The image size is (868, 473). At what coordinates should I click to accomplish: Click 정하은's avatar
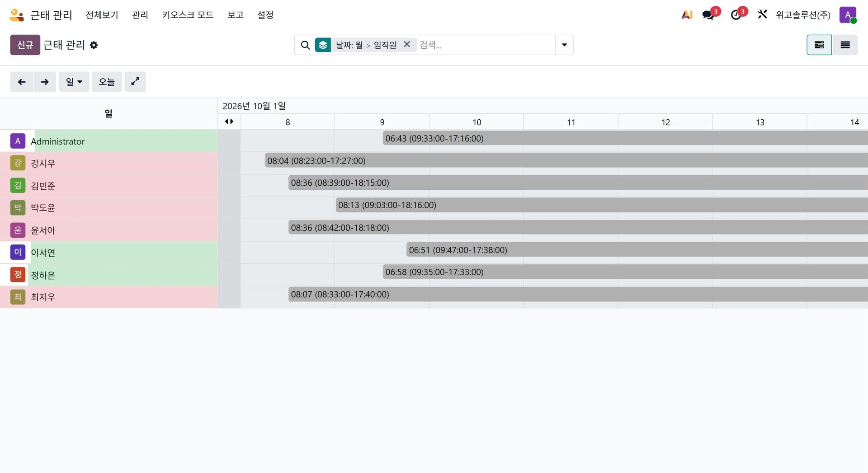[x=18, y=275]
